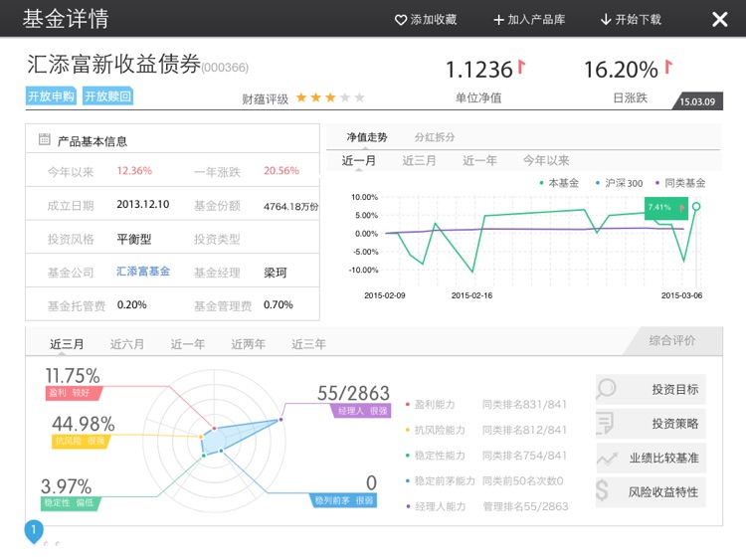Screen dimensions: 746x560
Task: Click the third rating star
Action: click(x=330, y=97)
